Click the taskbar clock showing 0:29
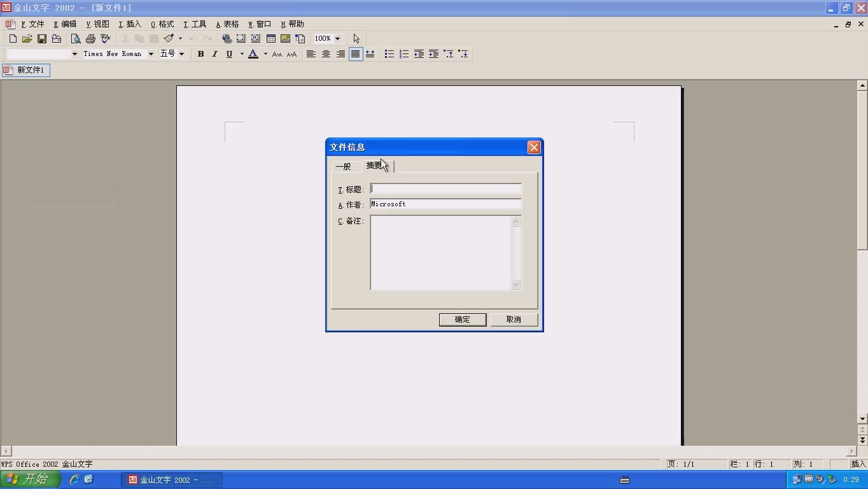This screenshot has width=868, height=489. (x=851, y=479)
